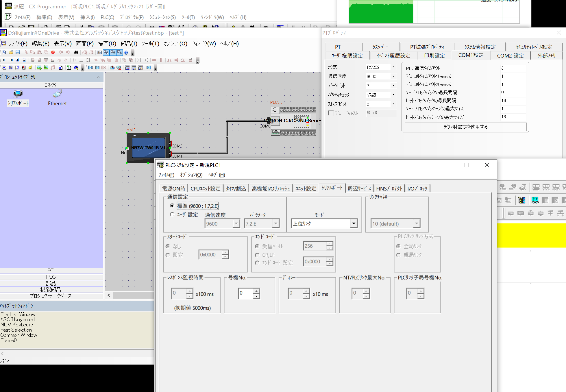566x392 pixels.
Task: Open the オプション menu in PLC system settings
Action: pyautogui.click(x=191, y=175)
